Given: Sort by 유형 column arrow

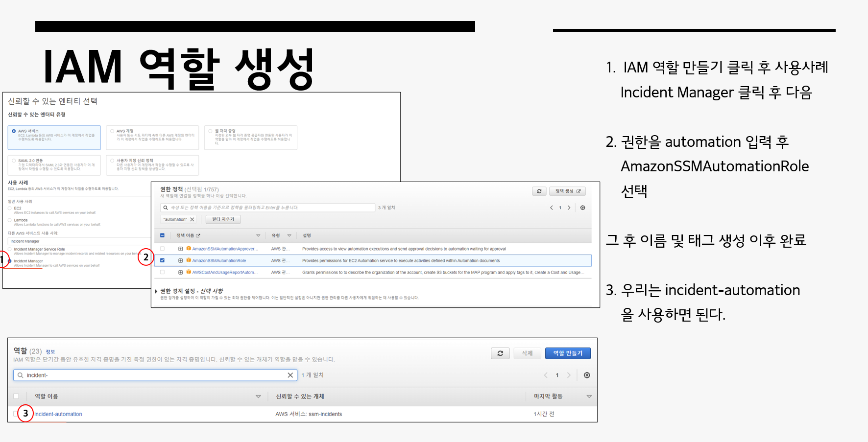Looking at the screenshot, I should pos(289,235).
